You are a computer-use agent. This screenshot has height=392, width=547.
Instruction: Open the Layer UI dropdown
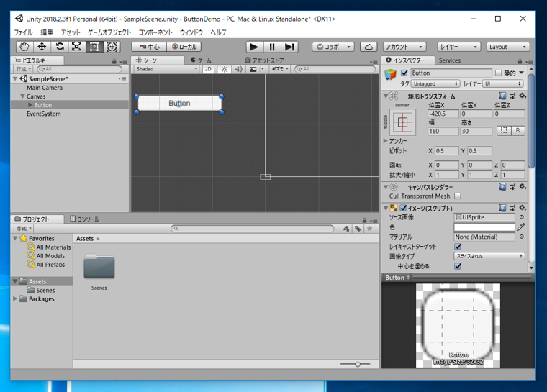tap(503, 83)
